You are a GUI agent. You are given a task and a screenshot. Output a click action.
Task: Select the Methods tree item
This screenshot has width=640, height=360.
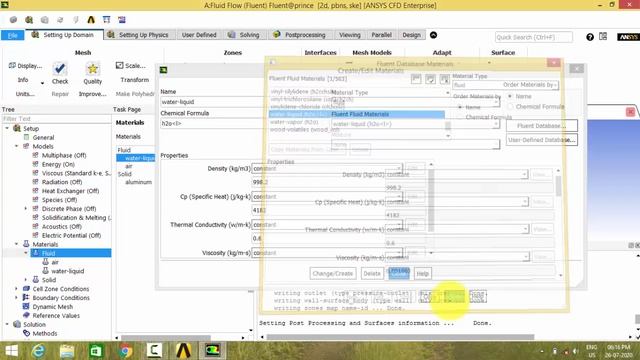coord(44,333)
